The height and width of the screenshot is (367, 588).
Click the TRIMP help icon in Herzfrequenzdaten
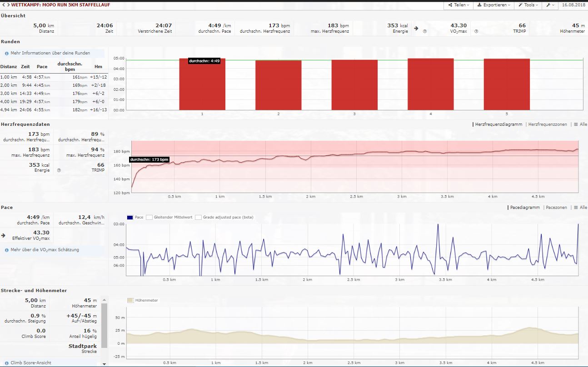coord(59,170)
